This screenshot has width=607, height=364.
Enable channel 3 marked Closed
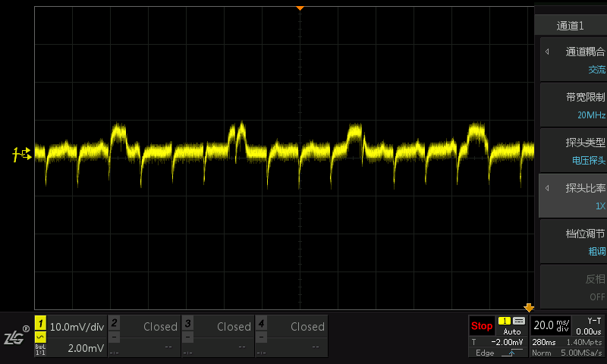(x=218, y=336)
